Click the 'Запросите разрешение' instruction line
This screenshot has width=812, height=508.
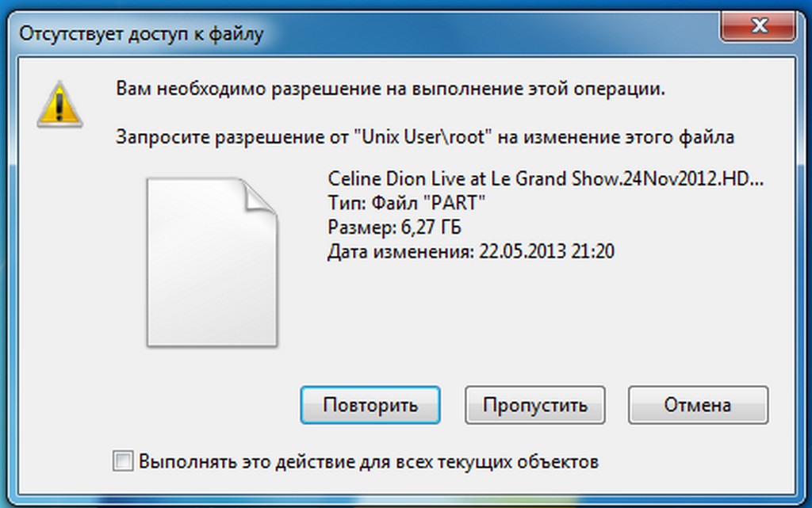pyautogui.click(x=425, y=137)
